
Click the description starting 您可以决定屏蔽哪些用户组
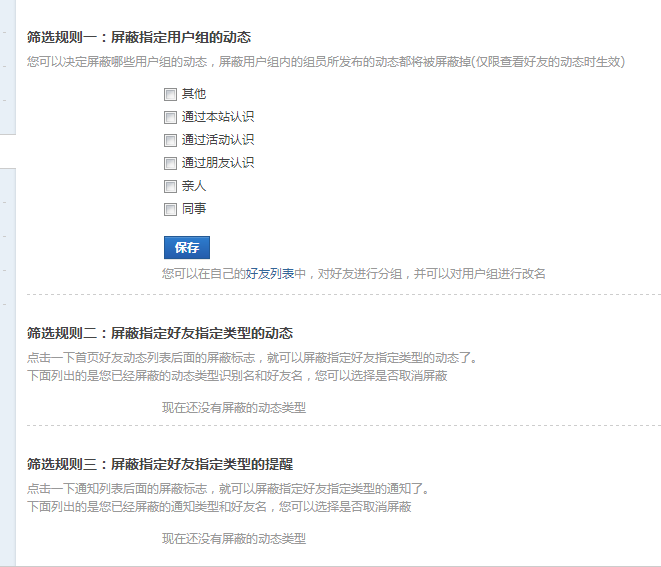pos(326,62)
